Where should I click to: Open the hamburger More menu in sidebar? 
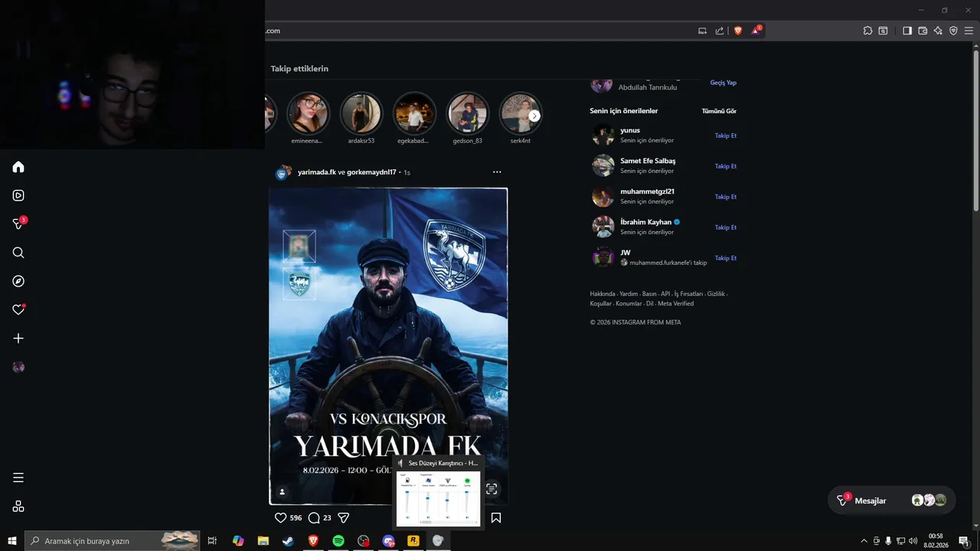point(18,478)
